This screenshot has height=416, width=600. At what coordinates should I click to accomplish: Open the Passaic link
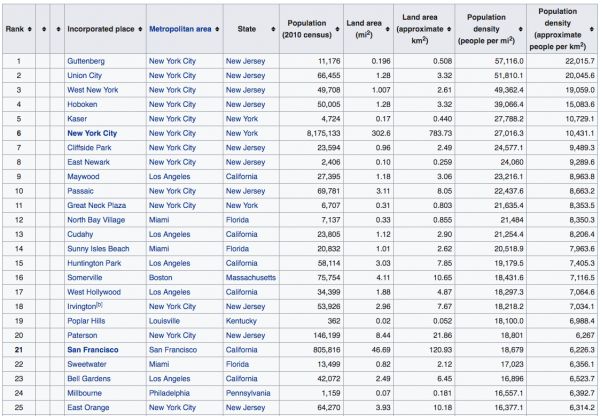click(x=80, y=191)
